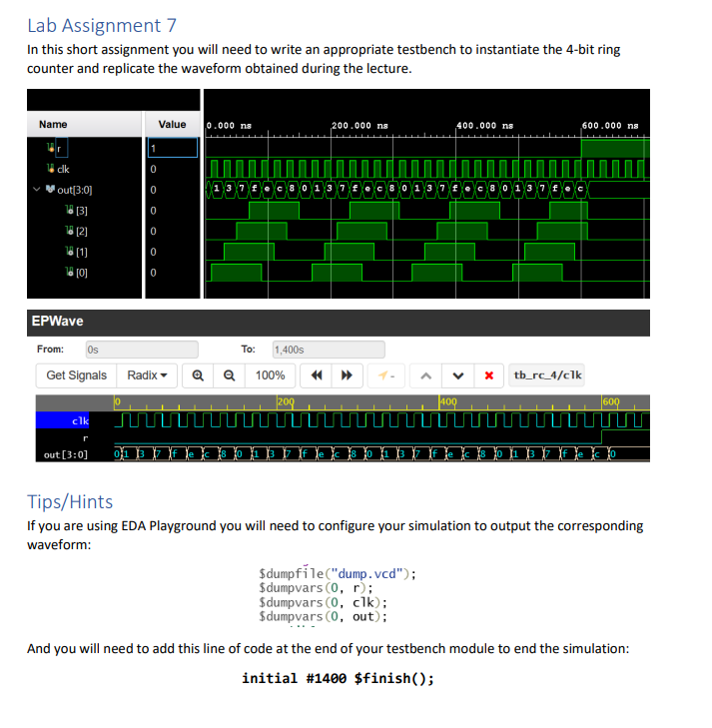712x728 pixels.
Task: Select the out[3:0] row in EPWave
Action: [x=66, y=454]
